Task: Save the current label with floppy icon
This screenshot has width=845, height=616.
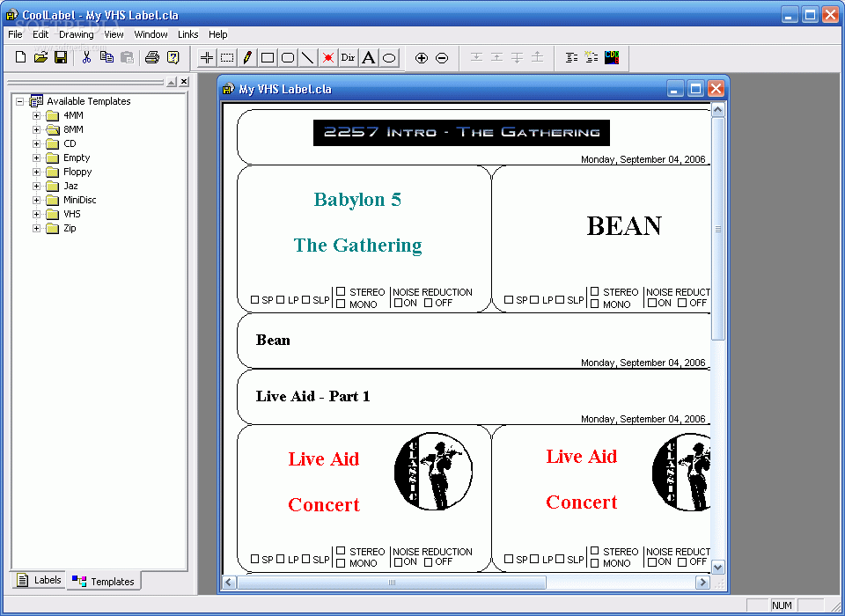Action: pos(61,57)
